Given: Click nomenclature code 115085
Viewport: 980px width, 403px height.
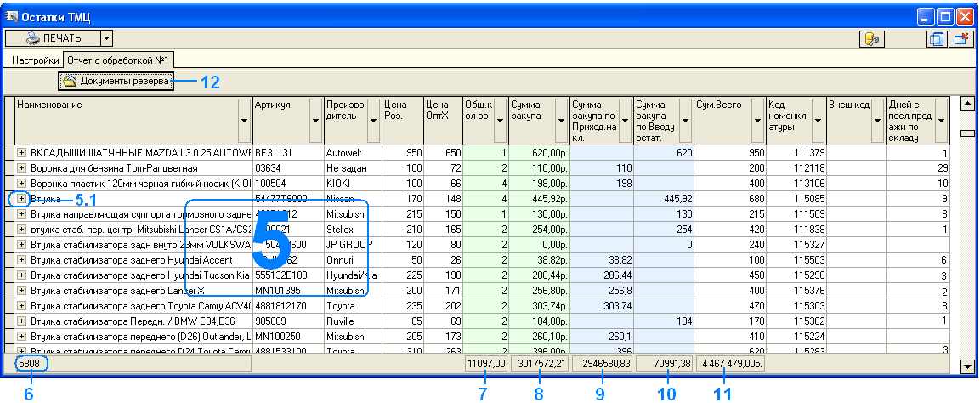Looking at the screenshot, I should coord(796,199).
